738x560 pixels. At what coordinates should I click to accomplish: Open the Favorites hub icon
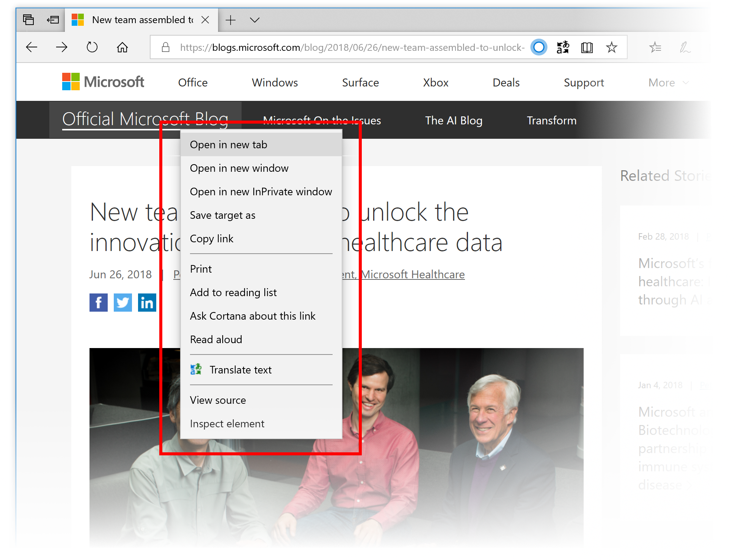click(655, 47)
